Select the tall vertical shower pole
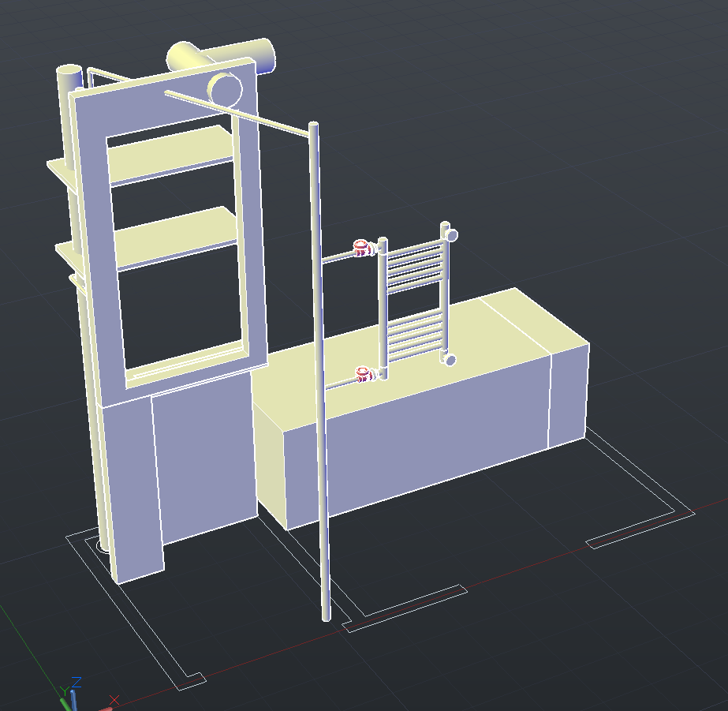The width and height of the screenshot is (728, 711). 320,372
